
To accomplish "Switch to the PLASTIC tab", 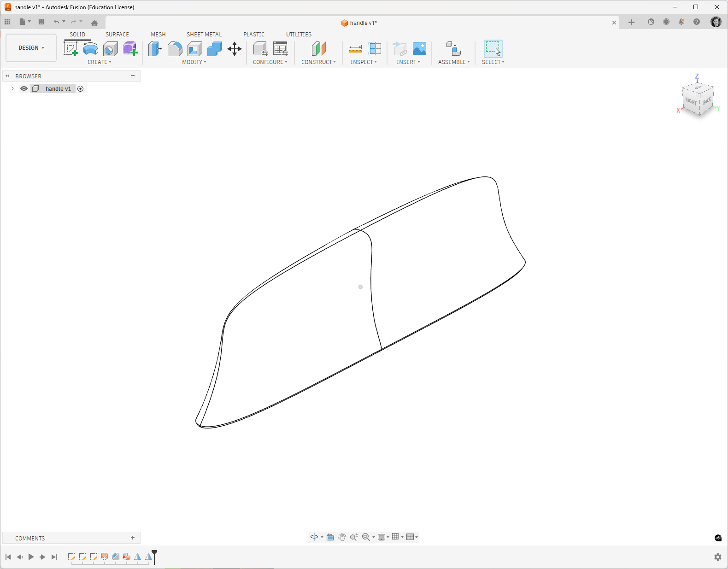I will pyautogui.click(x=254, y=35).
